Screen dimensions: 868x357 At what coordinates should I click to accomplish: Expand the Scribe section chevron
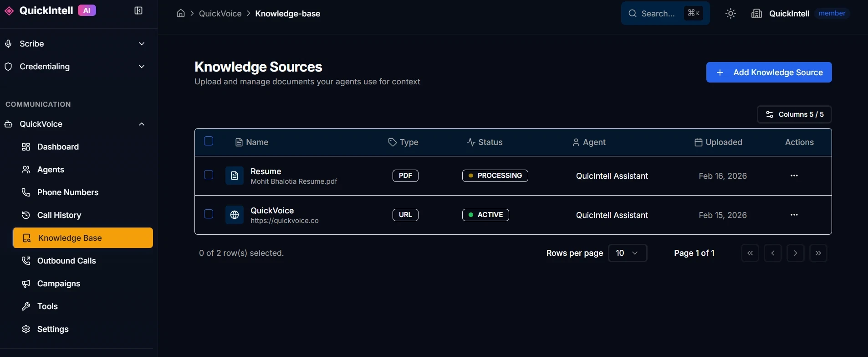tap(142, 44)
